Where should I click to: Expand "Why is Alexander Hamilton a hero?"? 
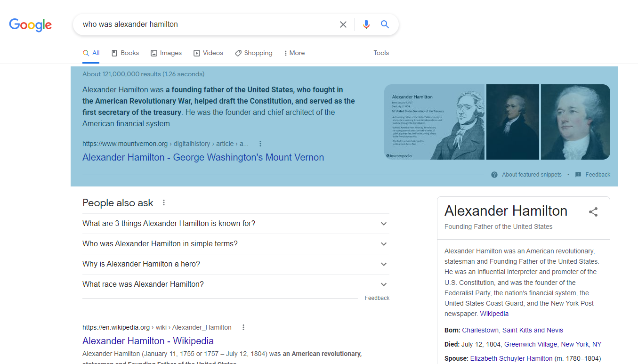(x=384, y=264)
